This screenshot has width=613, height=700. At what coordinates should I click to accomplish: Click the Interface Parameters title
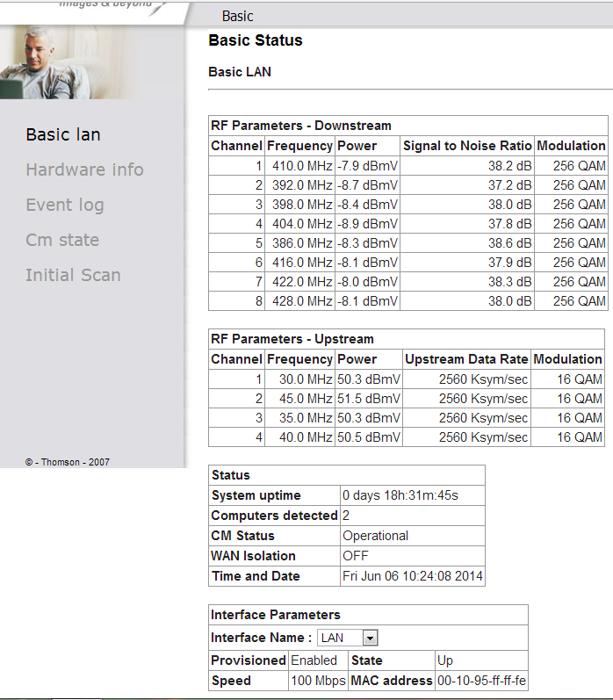(x=276, y=615)
